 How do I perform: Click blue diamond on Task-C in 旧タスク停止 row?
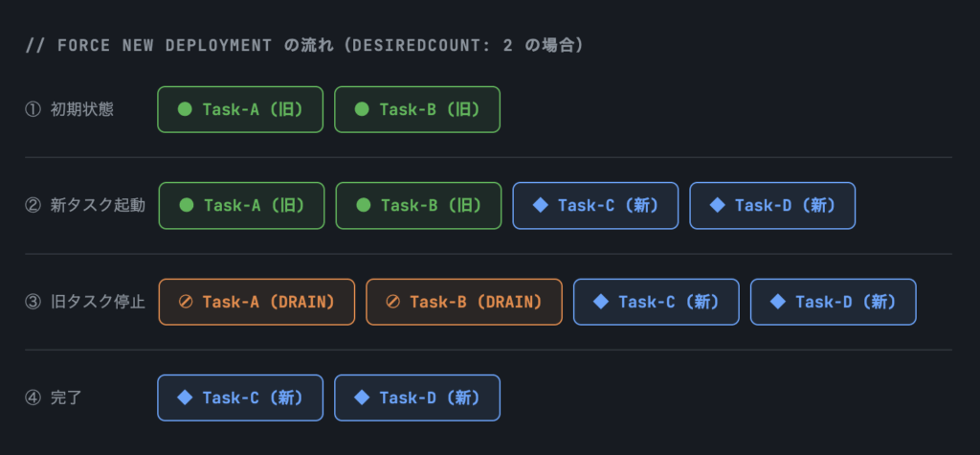coord(600,302)
